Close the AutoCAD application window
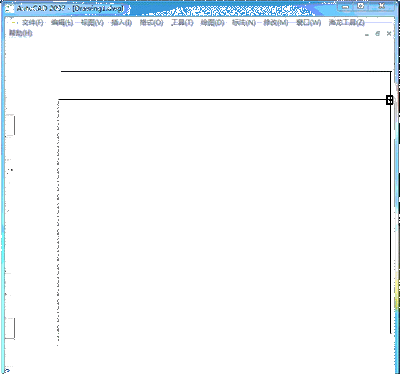This screenshot has height=374, width=400. (382, 6)
